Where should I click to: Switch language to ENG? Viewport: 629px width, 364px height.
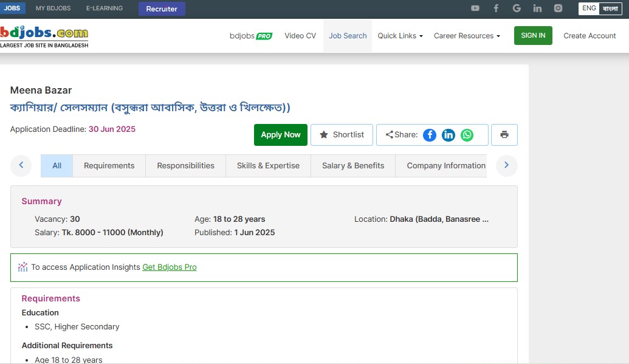point(589,9)
